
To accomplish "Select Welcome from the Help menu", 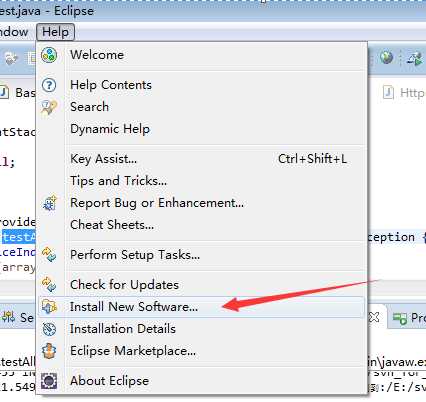I will click(x=201, y=55).
